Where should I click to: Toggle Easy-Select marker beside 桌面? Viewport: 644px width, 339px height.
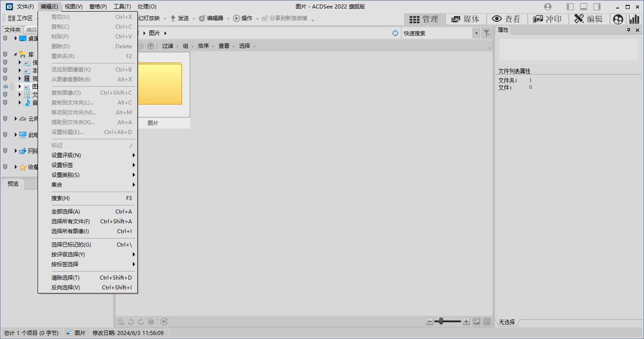tap(5, 38)
